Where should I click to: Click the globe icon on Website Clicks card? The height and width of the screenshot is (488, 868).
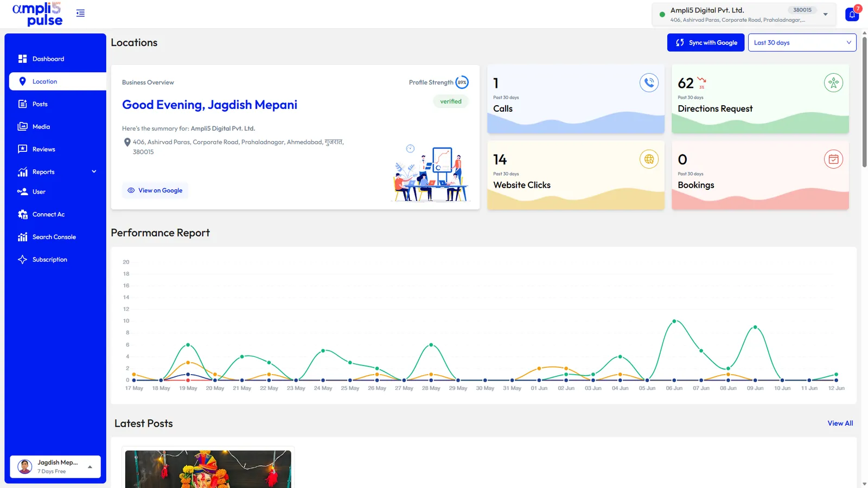pos(649,159)
